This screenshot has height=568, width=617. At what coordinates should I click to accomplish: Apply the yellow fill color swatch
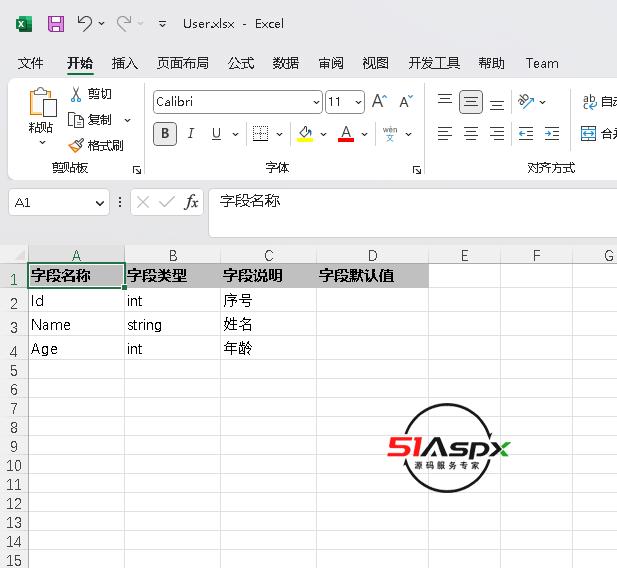[305, 133]
